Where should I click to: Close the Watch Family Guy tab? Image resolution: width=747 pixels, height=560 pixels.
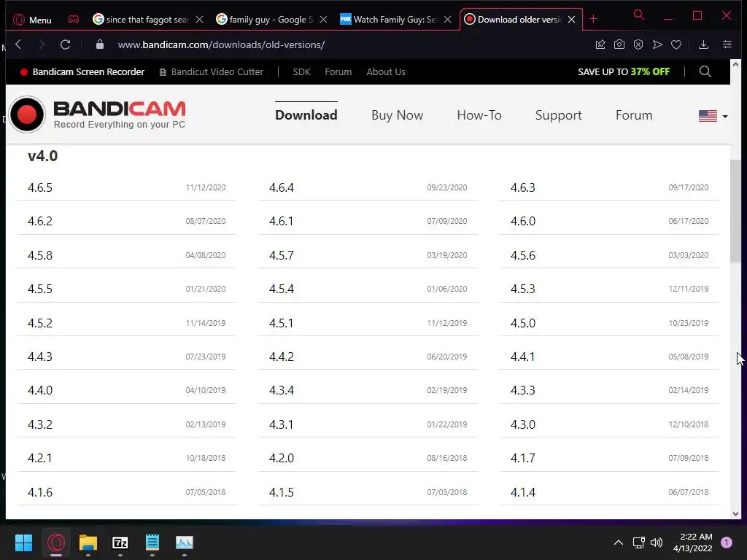pos(447,20)
